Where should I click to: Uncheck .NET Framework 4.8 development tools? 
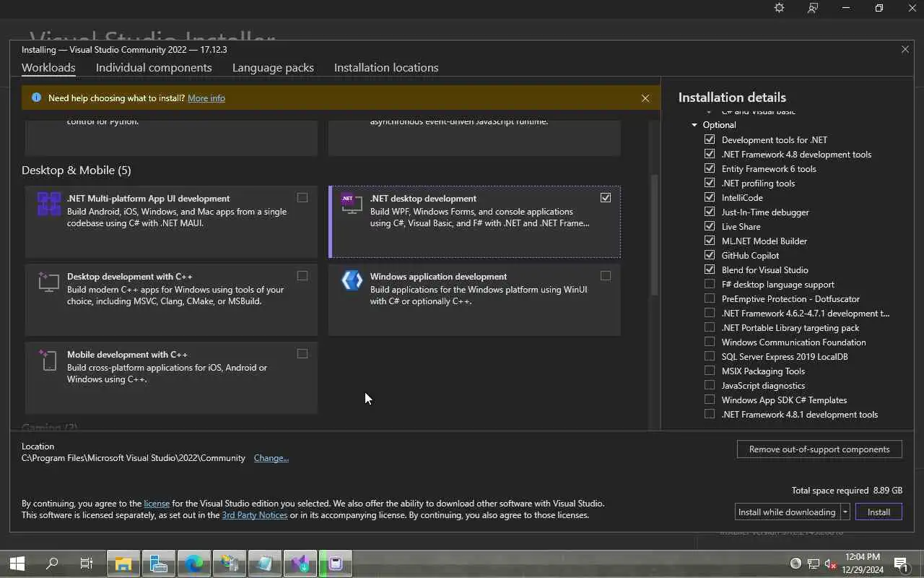[710, 154]
